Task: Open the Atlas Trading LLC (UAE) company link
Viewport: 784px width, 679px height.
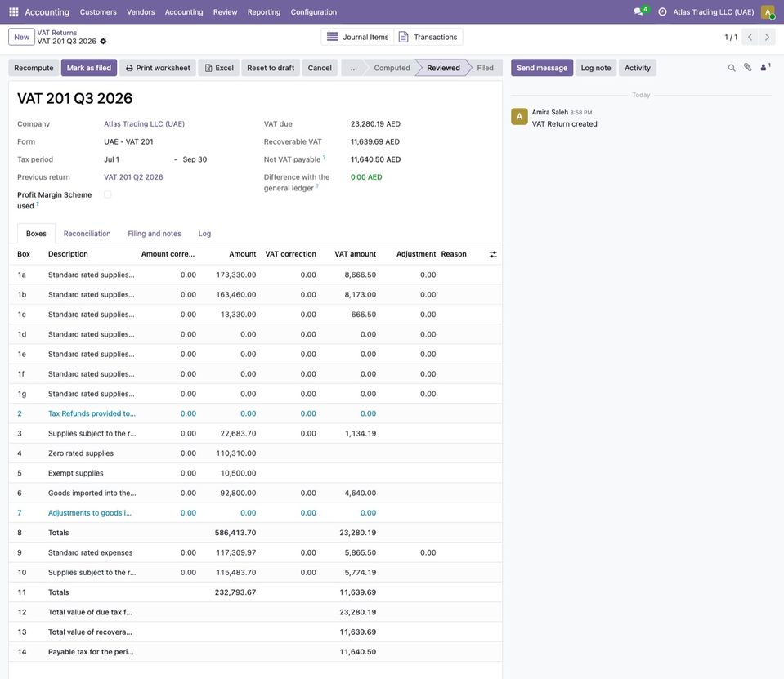Action: [144, 124]
